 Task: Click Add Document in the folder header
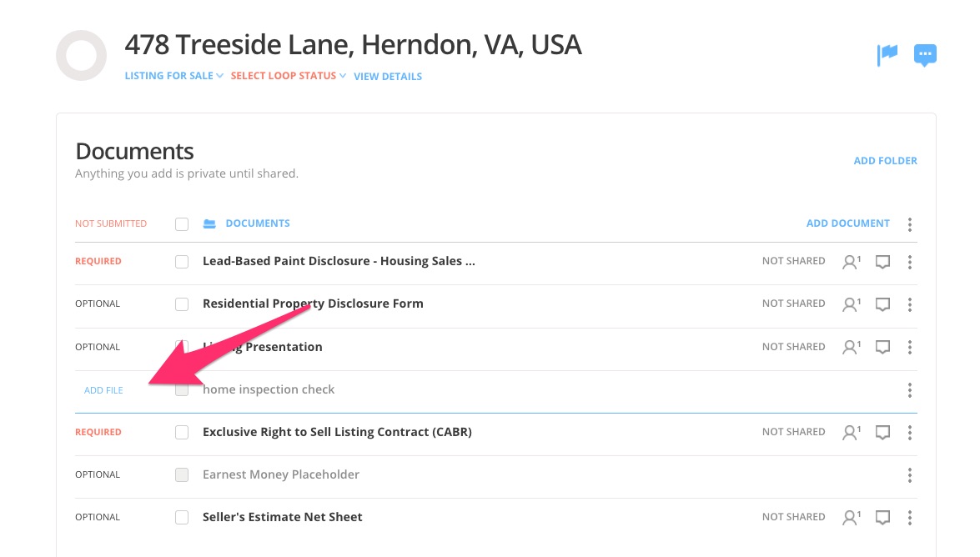coord(847,223)
